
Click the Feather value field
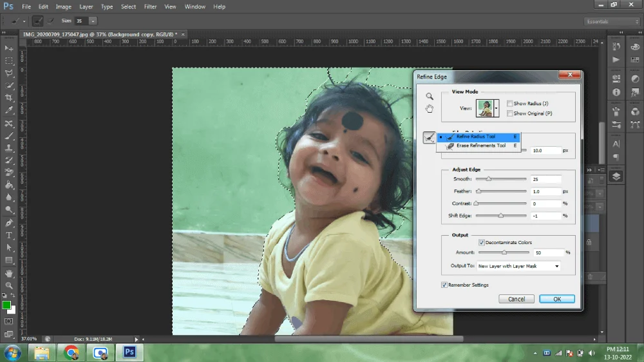(545, 191)
